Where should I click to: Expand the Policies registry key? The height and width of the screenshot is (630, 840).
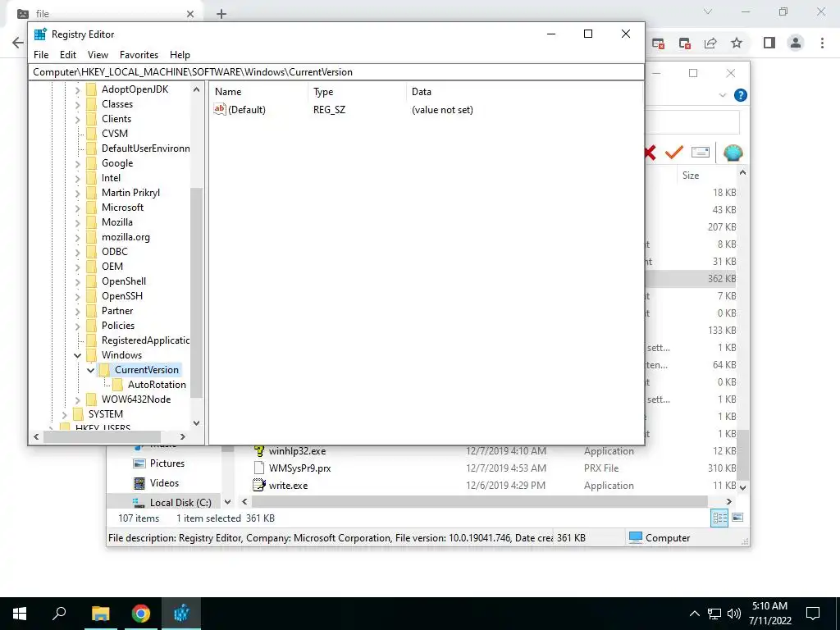pos(78,326)
